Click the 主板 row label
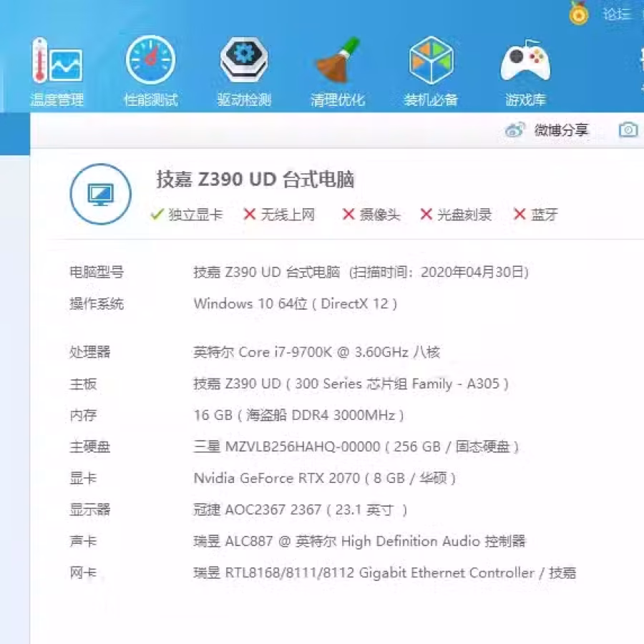644x644 pixels. (x=84, y=384)
